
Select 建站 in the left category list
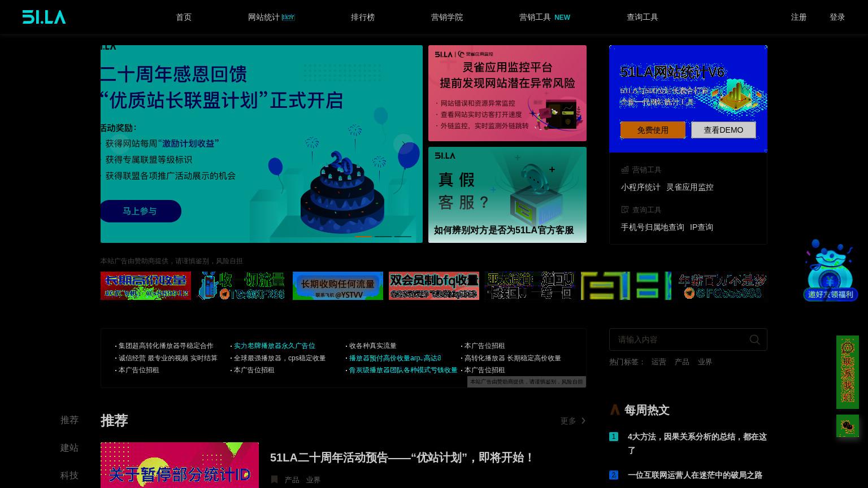tap(70, 448)
